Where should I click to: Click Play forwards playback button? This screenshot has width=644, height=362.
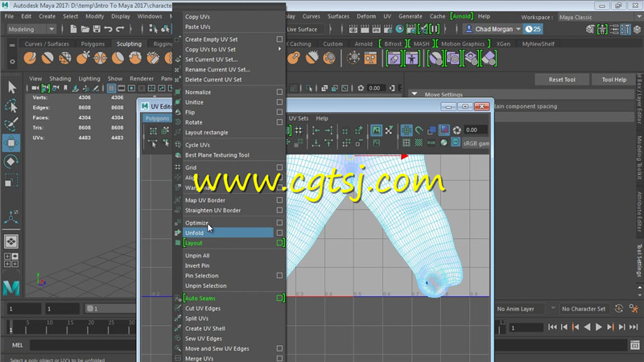(599, 327)
